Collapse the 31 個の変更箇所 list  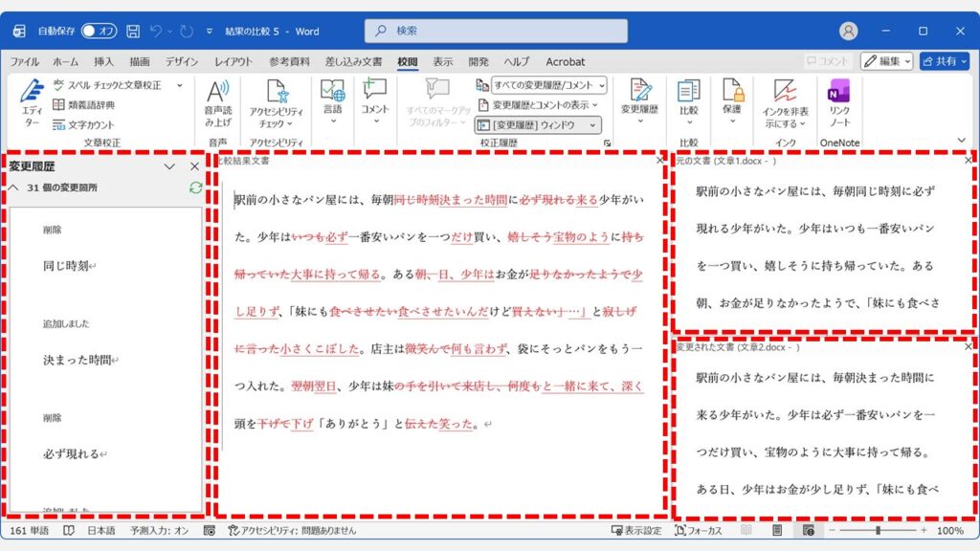pyautogui.click(x=11, y=186)
